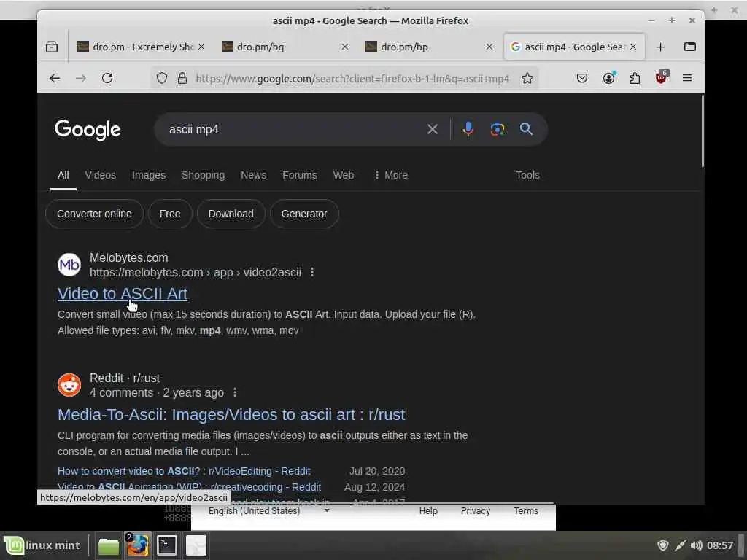Select the Forums search filter
Image resolution: width=747 pixels, height=560 pixels.
(x=300, y=175)
